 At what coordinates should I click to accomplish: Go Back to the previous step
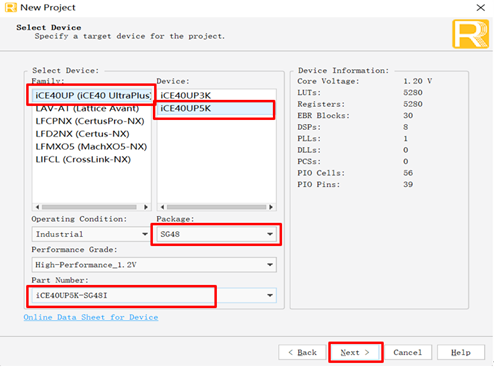click(302, 352)
